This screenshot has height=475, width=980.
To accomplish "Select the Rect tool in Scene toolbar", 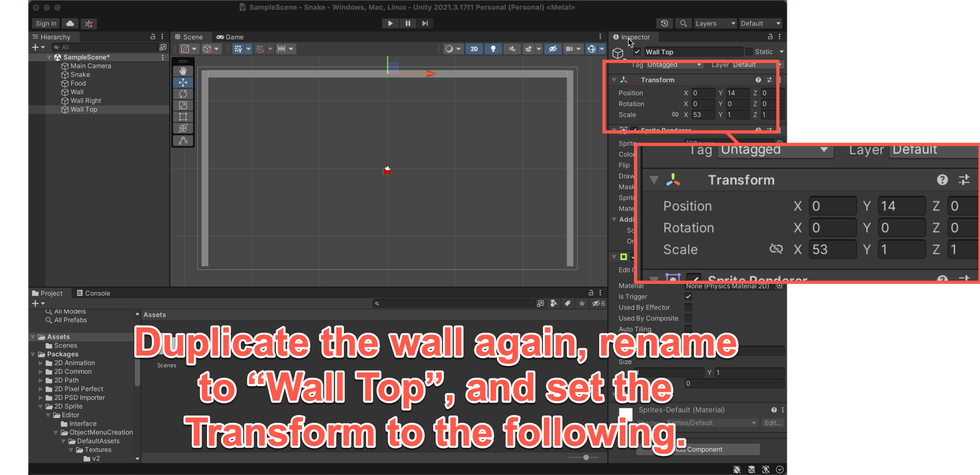I will pyautogui.click(x=183, y=117).
